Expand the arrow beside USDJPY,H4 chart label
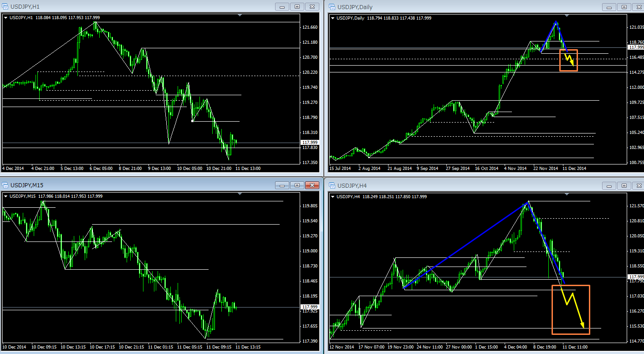This screenshot has height=354, width=644. click(332, 196)
